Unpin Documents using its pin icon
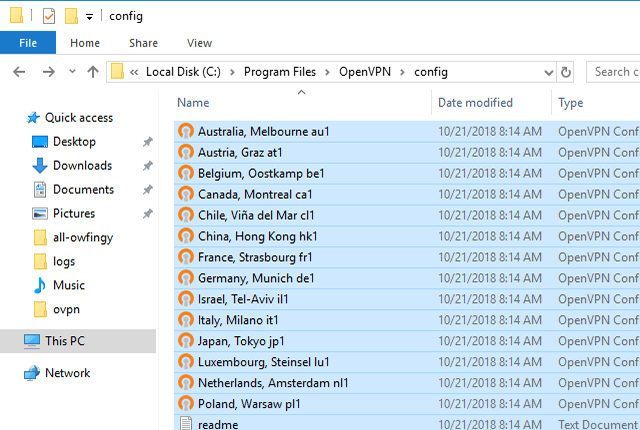This screenshot has height=430, width=640. point(148,190)
